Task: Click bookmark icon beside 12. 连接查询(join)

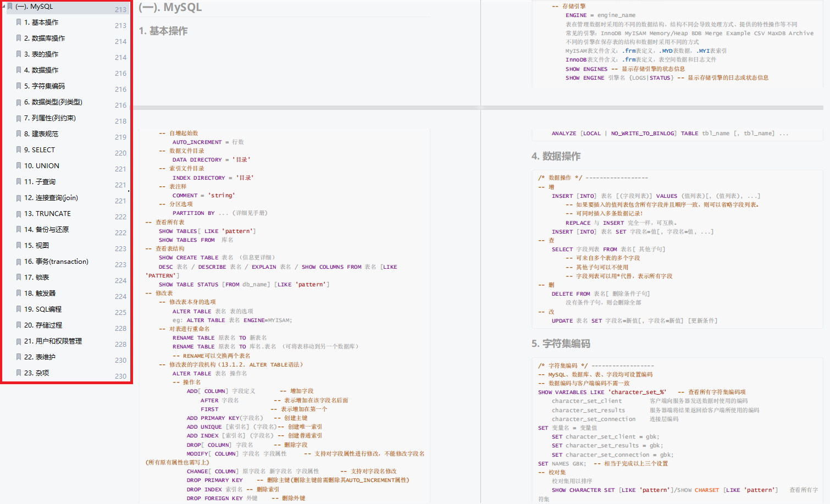Action: 19,198
